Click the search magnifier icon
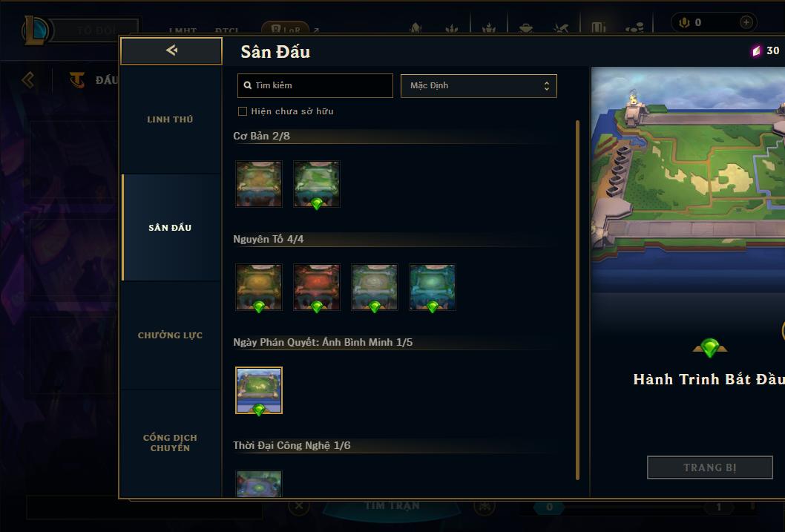This screenshot has width=785, height=532. coord(247,85)
